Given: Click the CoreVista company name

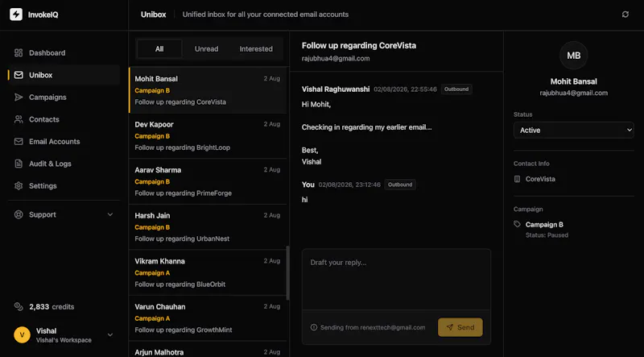Looking at the screenshot, I should tap(540, 180).
